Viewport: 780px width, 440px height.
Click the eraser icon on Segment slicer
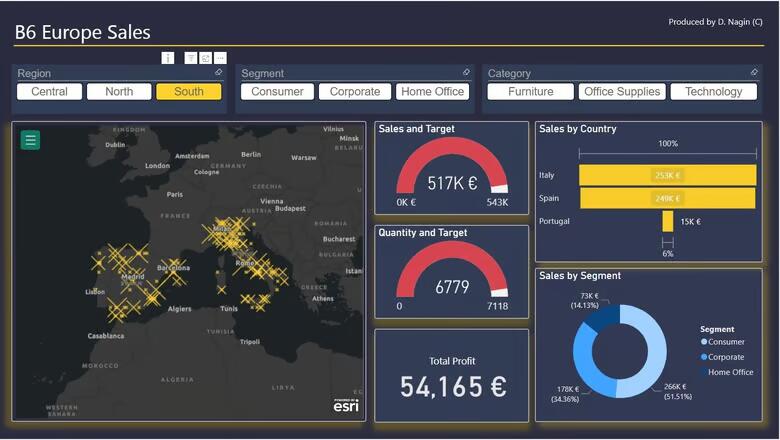[x=466, y=73]
